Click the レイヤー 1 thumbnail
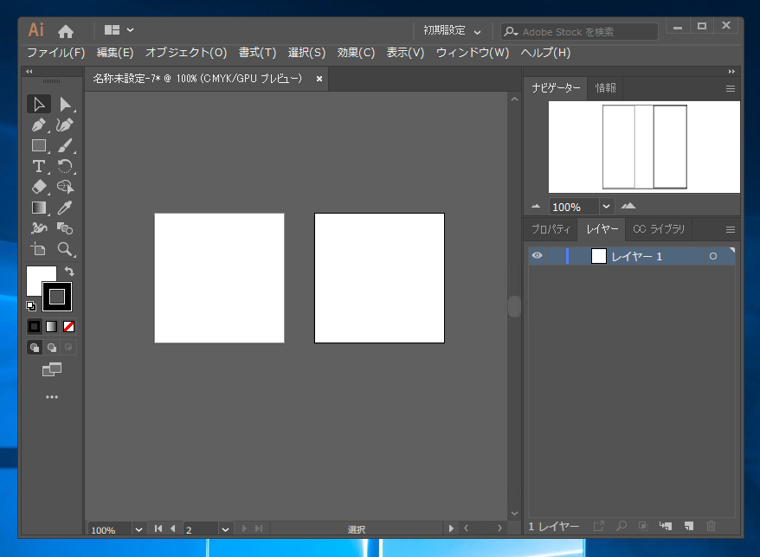 coord(599,256)
